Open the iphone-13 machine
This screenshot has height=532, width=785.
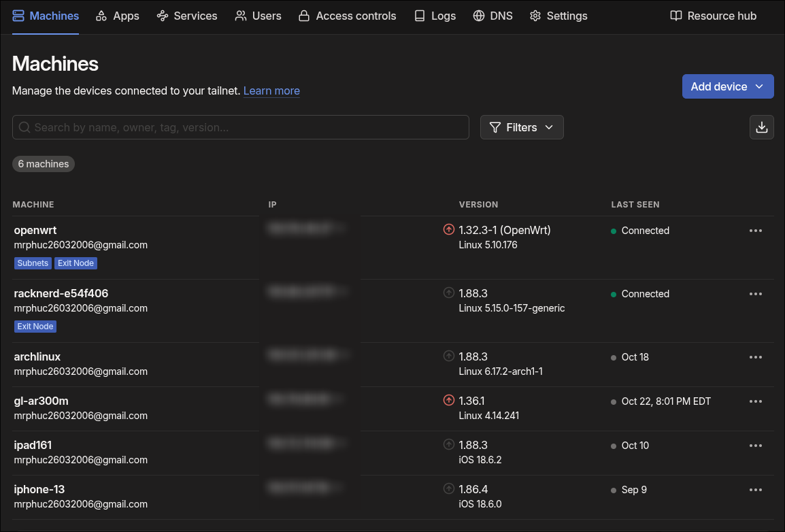pos(39,489)
